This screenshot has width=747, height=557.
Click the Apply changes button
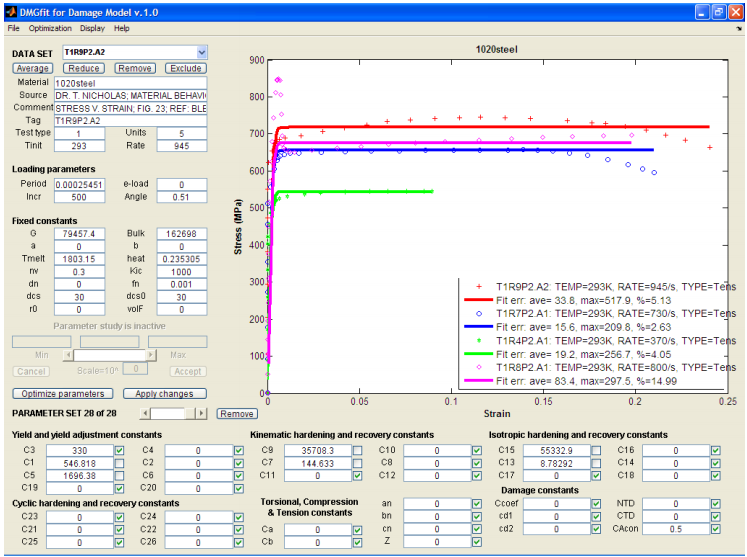pyautogui.click(x=164, y=394)
